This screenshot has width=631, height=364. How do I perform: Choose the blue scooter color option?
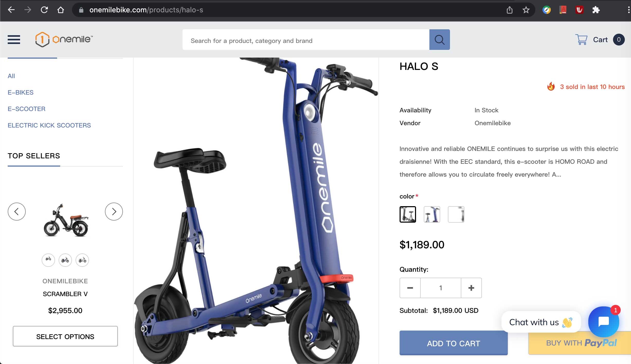click(x=432, y=214)
